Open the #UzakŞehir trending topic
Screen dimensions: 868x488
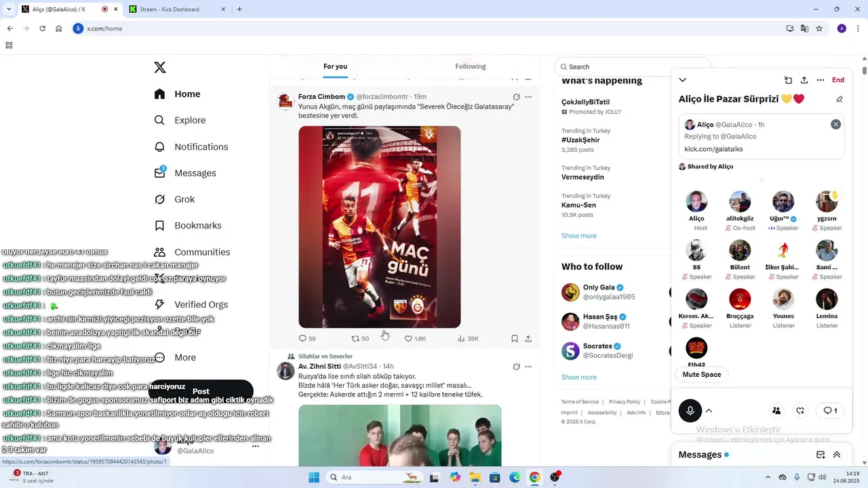pos(580,140)
